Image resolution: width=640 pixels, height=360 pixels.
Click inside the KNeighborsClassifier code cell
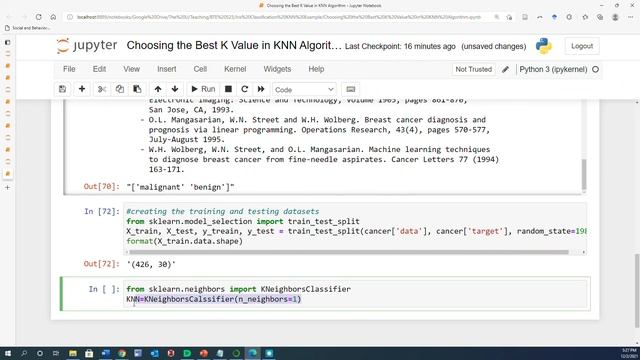(x=356, y=294)
